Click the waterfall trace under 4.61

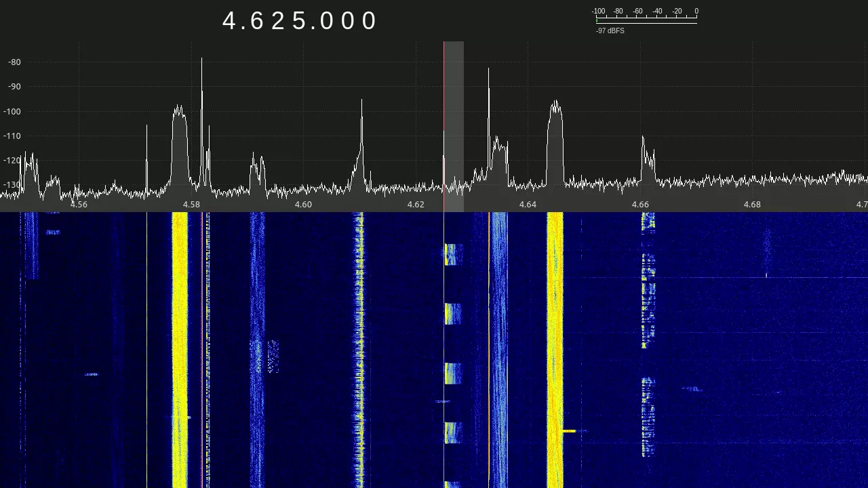point(359,350)
